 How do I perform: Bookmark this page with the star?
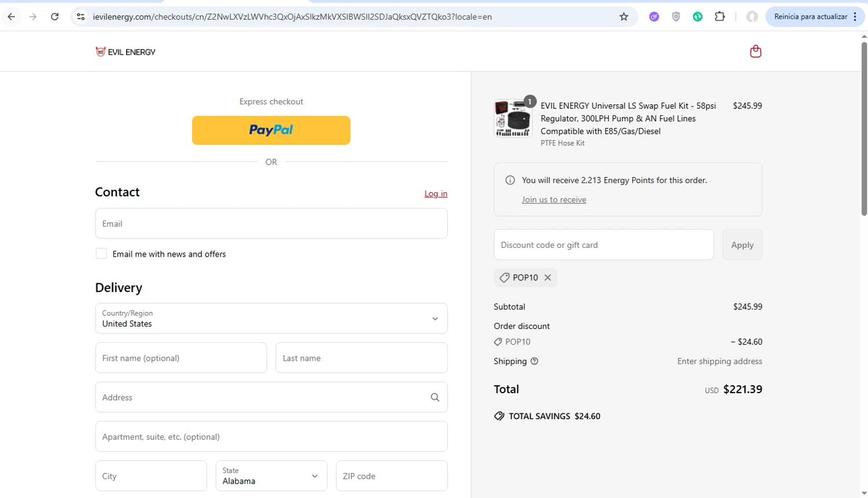click(624, 17)
